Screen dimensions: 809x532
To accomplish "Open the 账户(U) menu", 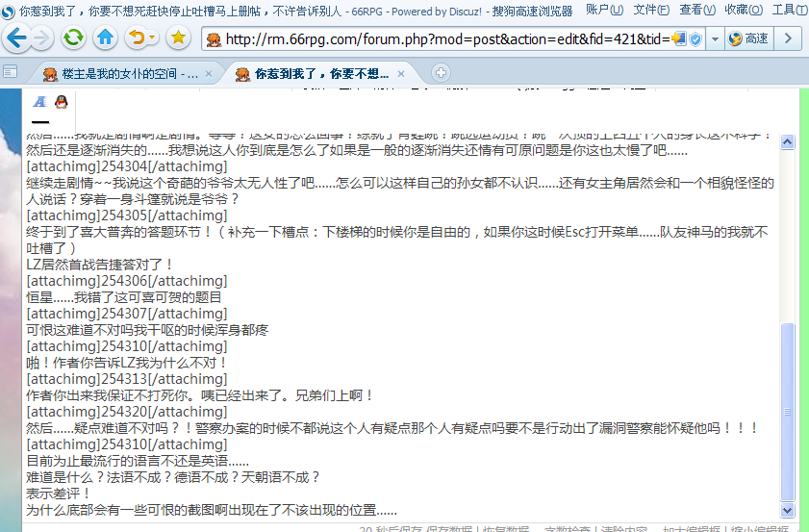I will [604, 10].
